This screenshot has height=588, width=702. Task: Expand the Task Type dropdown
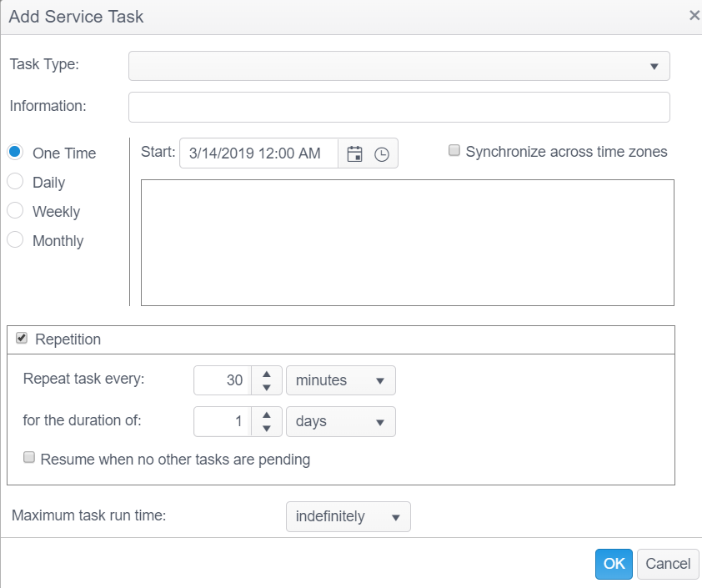(x=399, y=66)
